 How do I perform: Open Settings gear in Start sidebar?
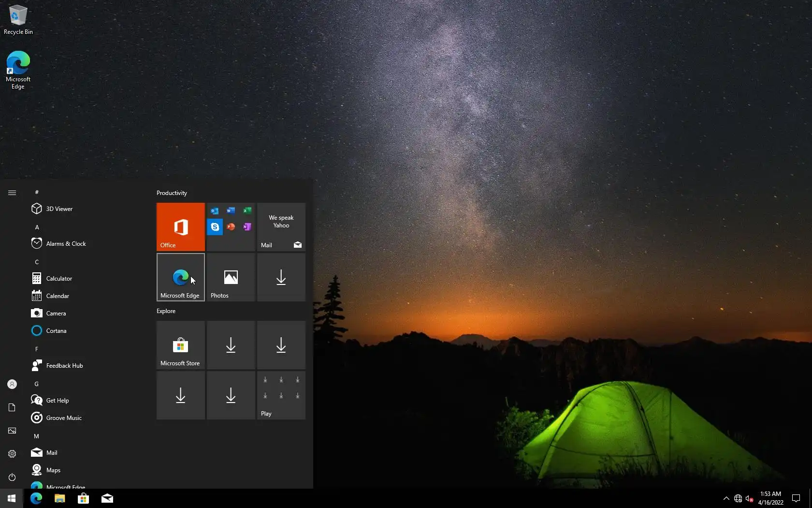point(12,454)
